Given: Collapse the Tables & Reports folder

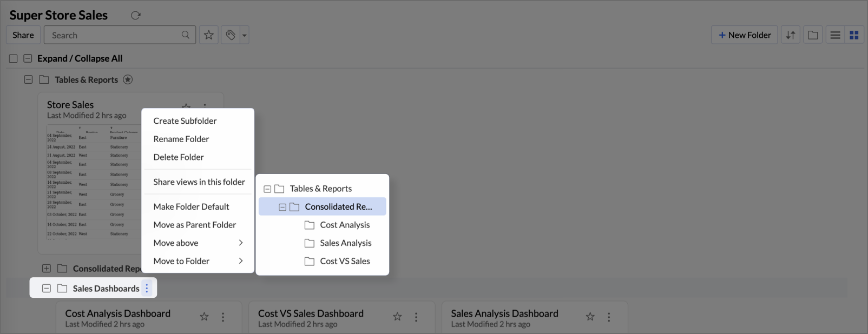Looking at the screenshot, I should coord(28,79).
